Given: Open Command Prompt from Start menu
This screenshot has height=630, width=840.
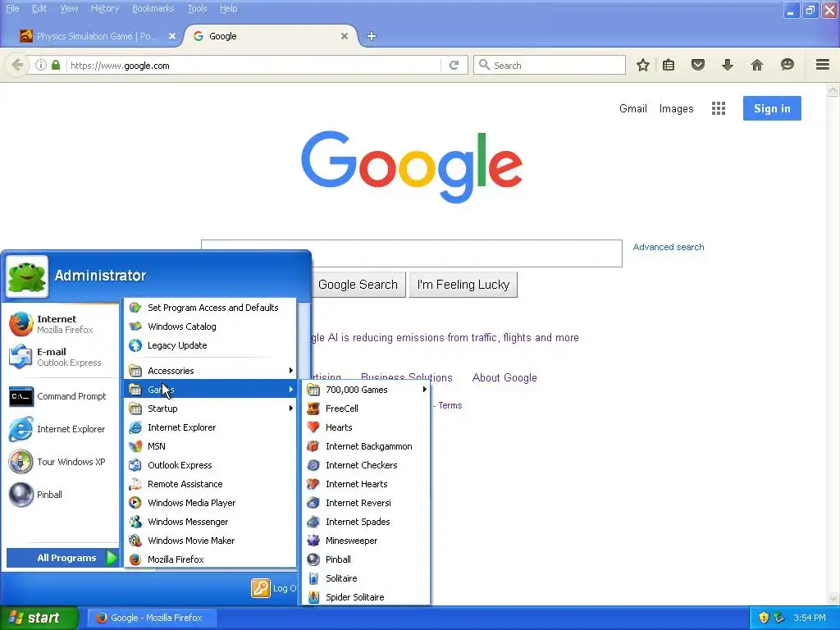Looking at the screenshot, I should click(59, 396).
